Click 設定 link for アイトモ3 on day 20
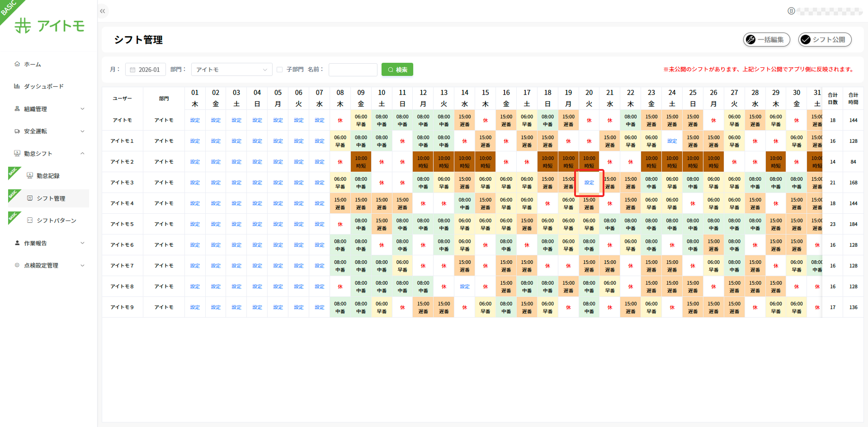Viewport: 868px width, 427px height. [x=589, y=183]
